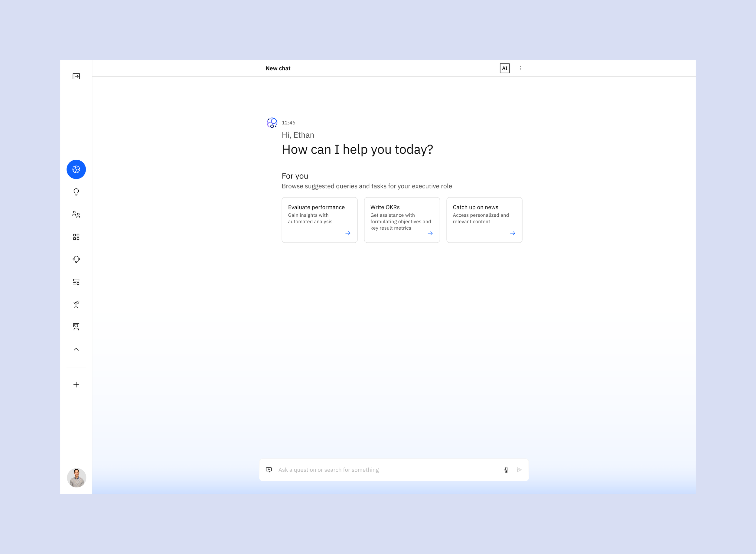This screenshot has height=554, width=756.
Task: Click the AI label button
Action: pyautogui.click(x=504, y=68)
